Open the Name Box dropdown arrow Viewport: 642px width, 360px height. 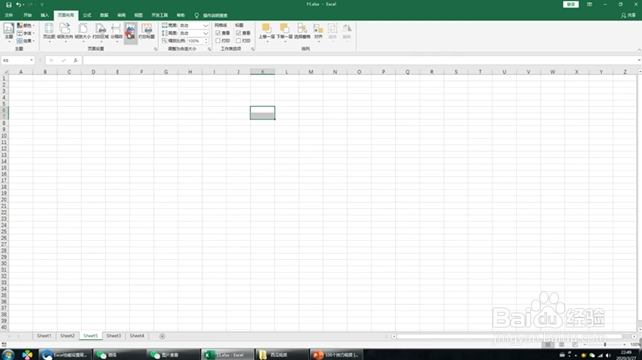pos(31,60)
